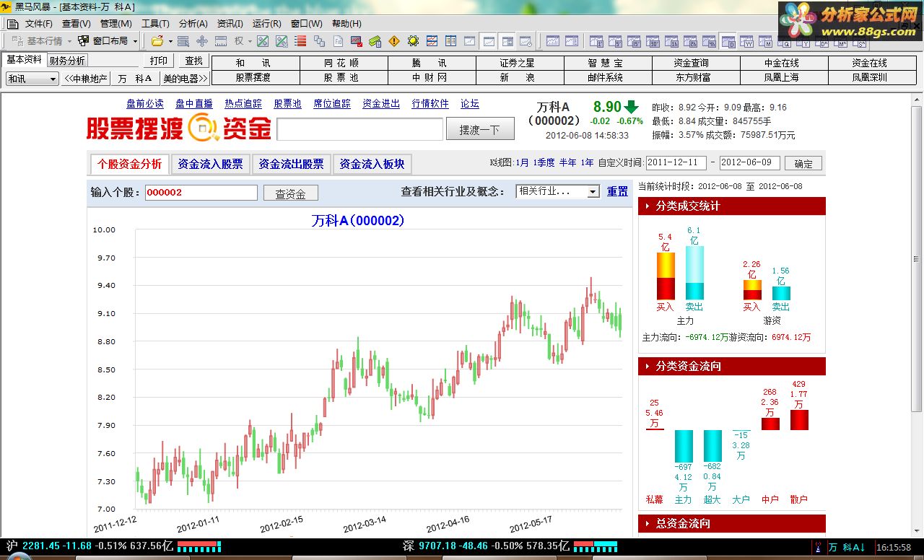Click the 查找 find button

[x=194, y=61]
